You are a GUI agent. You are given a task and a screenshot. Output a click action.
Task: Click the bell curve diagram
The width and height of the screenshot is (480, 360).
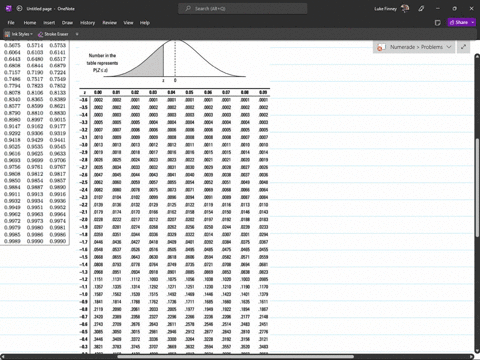174,59
